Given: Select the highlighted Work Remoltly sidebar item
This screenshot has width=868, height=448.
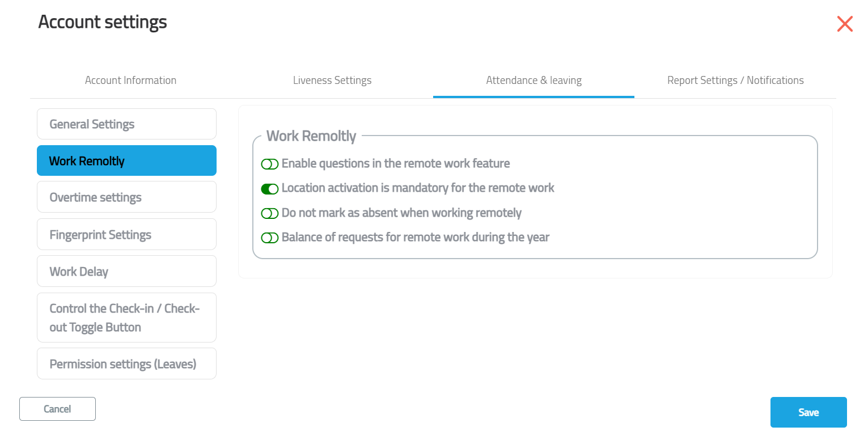Looking at the screenshot, I should [x=126, y=160].
